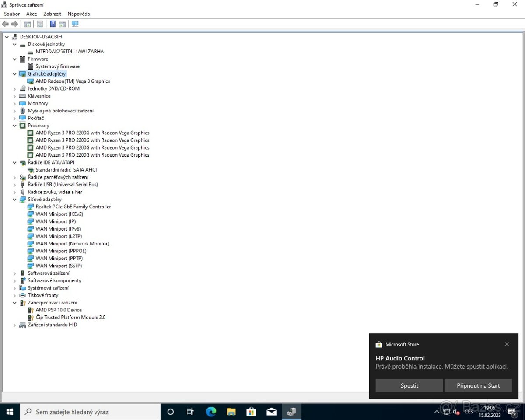
Task: Select the AMD Radeon(TM) Vega 8 Graphics adapter
Action: click(73, 81)
